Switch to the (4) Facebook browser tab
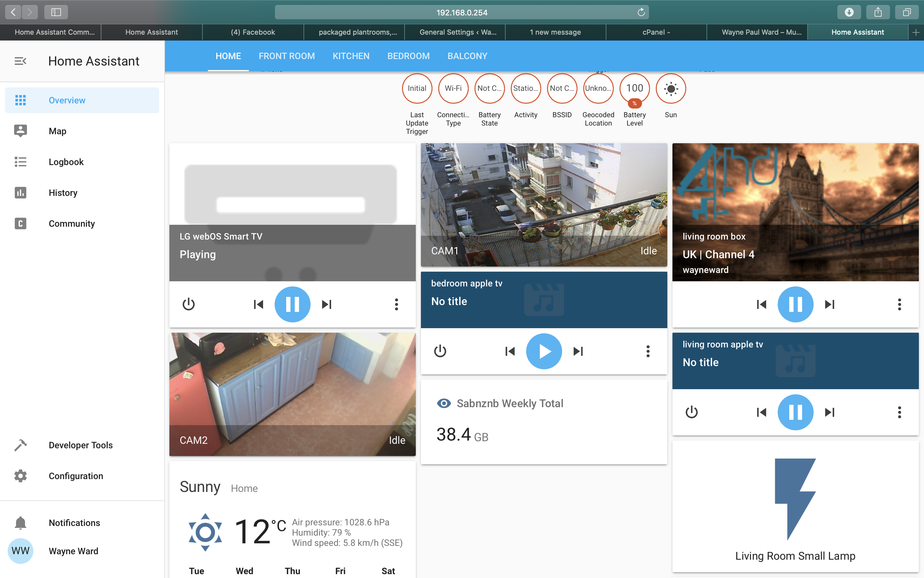Screen dimensions: 924x578 pos(253,32)
